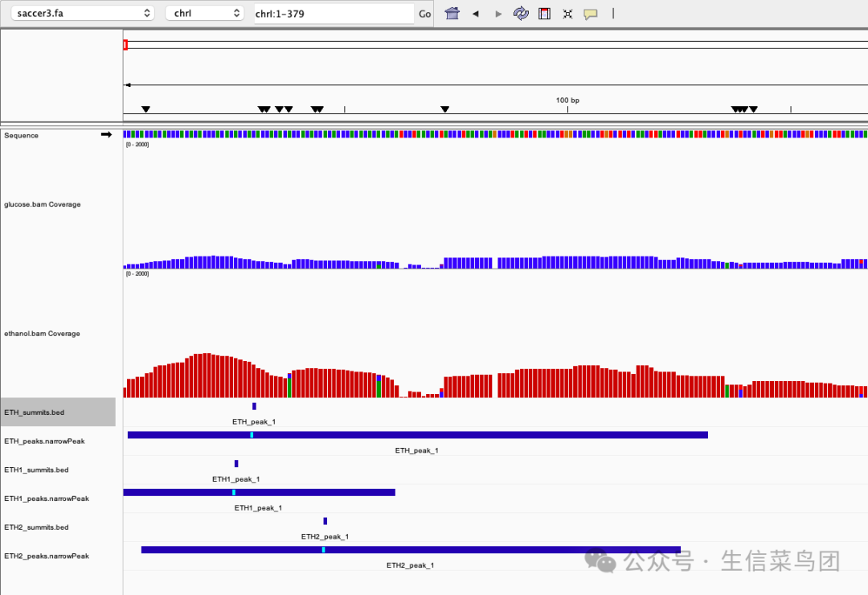Click the red box on chromosome ideogram

125,45
